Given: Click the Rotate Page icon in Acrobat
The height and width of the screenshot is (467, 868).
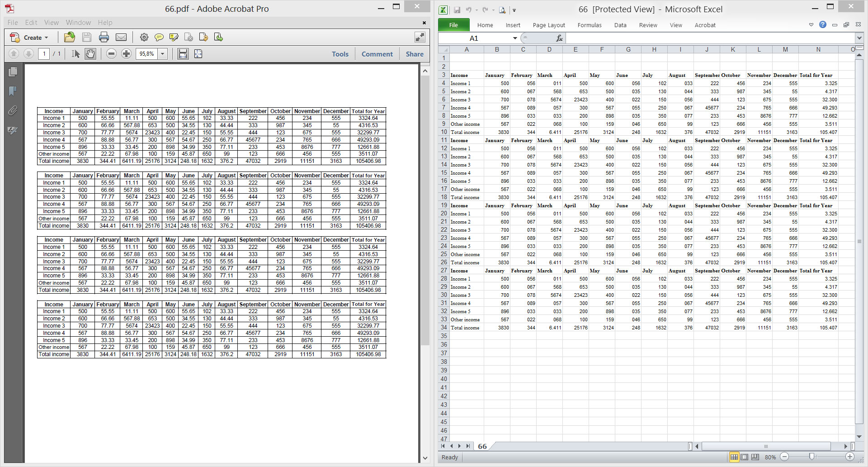Looking at the screenshot, I should click(203, 38).
